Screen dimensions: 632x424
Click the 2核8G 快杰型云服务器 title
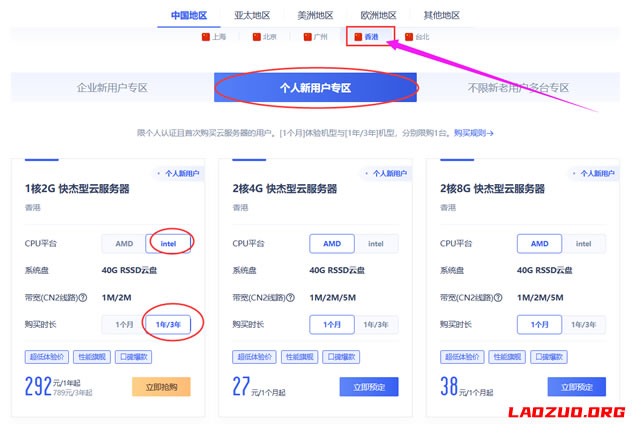pos(493,189)
